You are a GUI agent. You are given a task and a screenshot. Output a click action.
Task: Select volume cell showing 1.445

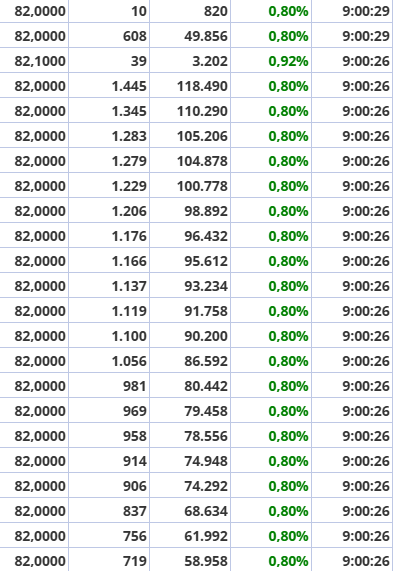pyautogui.click(x=109, y=86)
